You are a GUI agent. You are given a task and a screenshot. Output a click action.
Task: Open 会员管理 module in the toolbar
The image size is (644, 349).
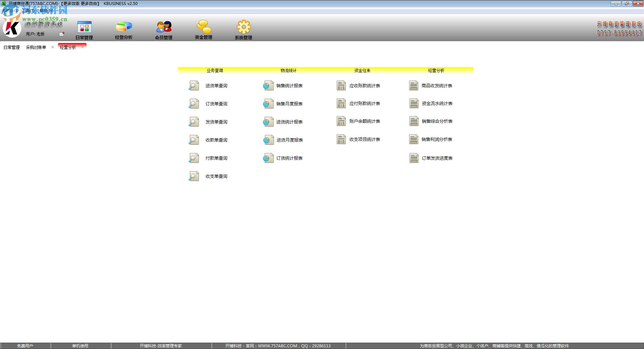tap(164, 31)
